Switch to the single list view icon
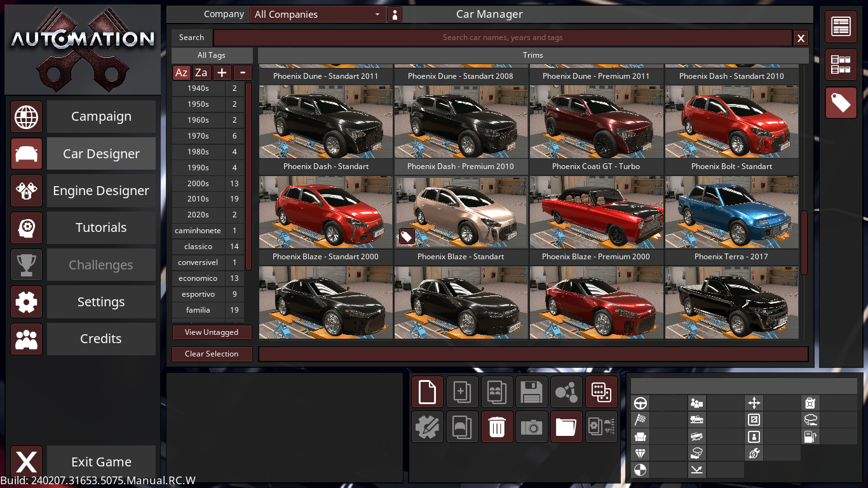The width and height of the screenshot is (868, 488). point(841,27)
